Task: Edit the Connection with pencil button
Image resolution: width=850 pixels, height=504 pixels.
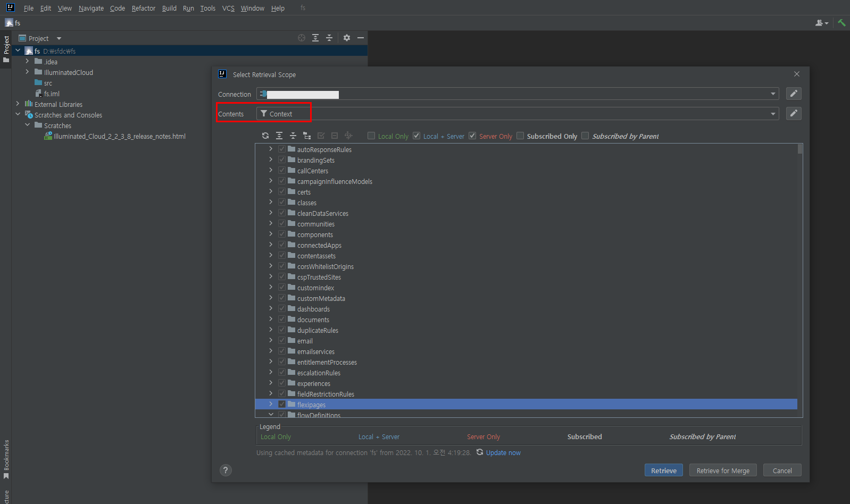Action: point(794,94)
